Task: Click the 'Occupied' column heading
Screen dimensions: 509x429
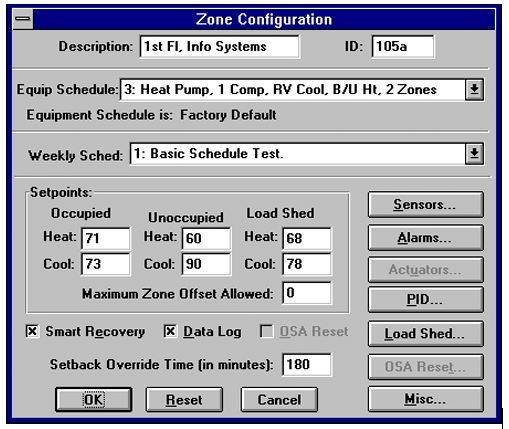Action: (81, 213)
